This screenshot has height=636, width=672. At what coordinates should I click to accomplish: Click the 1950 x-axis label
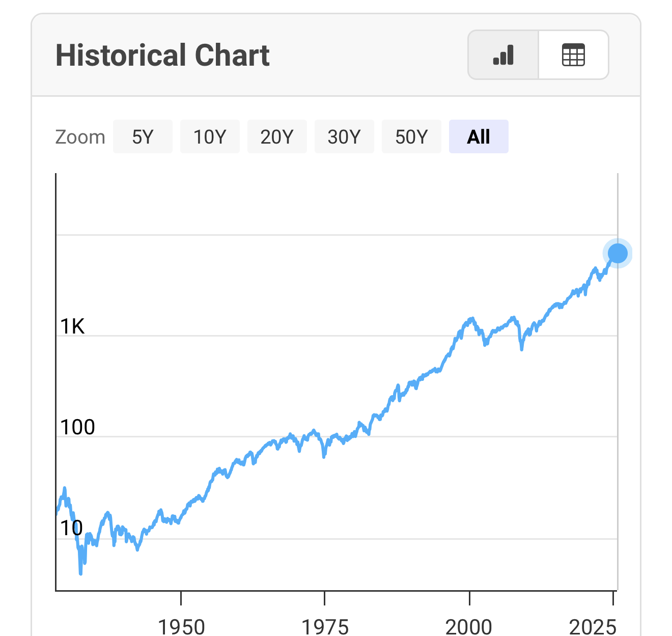pos(181,626)
